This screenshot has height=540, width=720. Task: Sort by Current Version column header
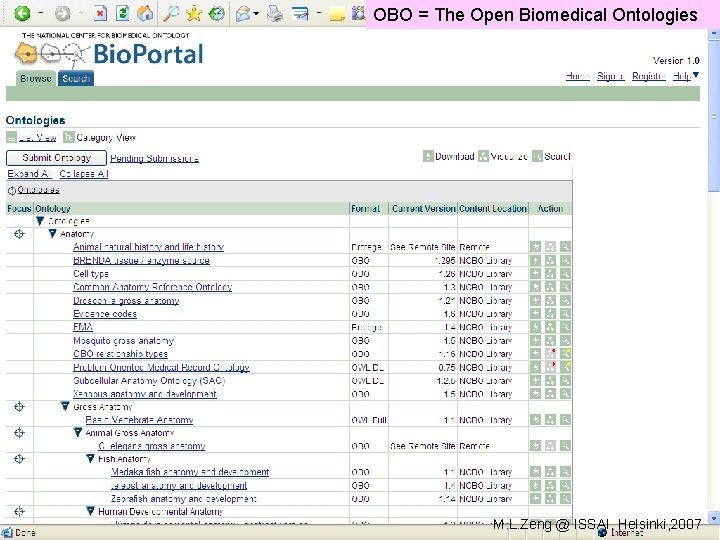point(423,208)
